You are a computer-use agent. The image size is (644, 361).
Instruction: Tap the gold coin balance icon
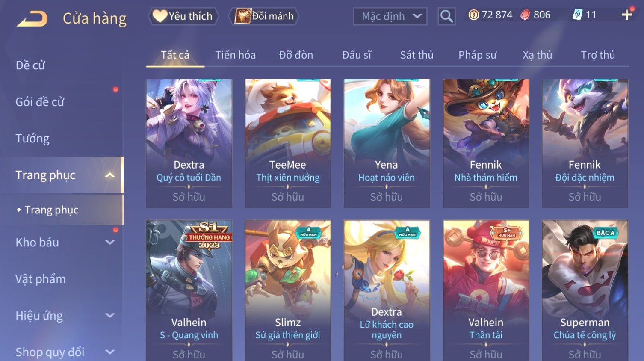(x=473, y=15)
